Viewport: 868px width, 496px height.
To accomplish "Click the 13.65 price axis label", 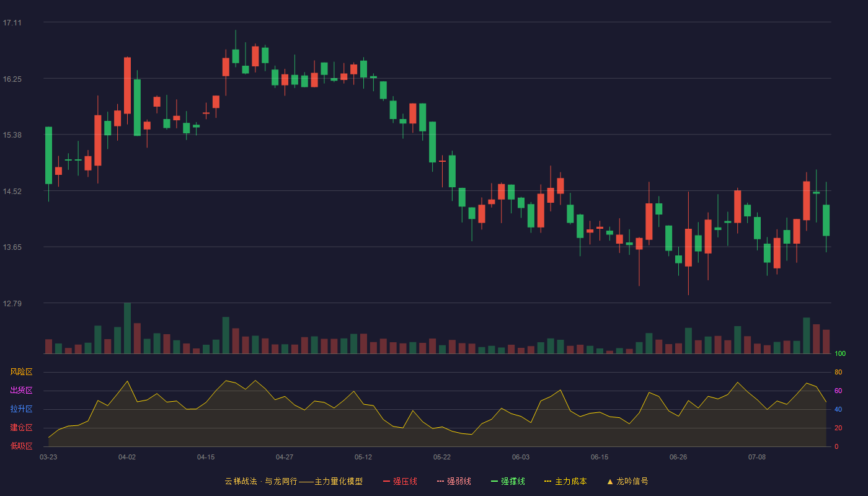I will [12, 247].
